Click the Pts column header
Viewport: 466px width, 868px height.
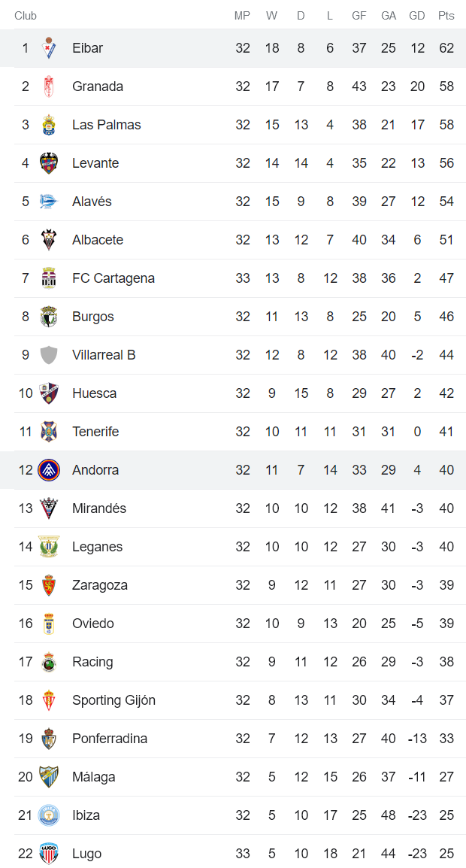[x=446, y=16]
